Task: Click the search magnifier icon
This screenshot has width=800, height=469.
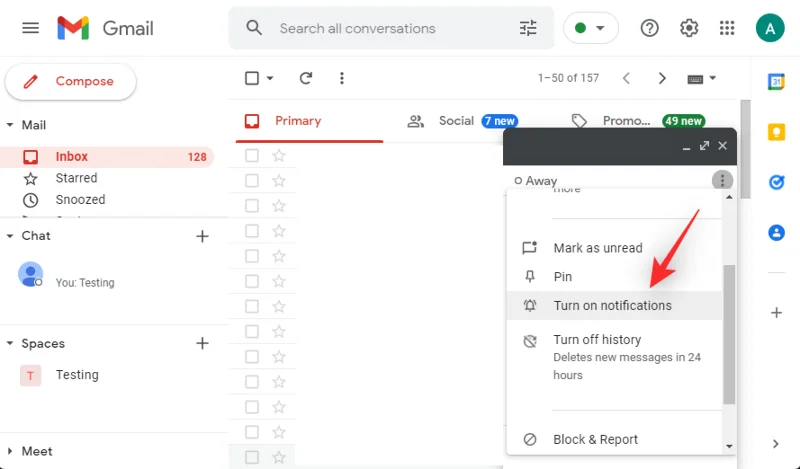Action: click(254, 28)
